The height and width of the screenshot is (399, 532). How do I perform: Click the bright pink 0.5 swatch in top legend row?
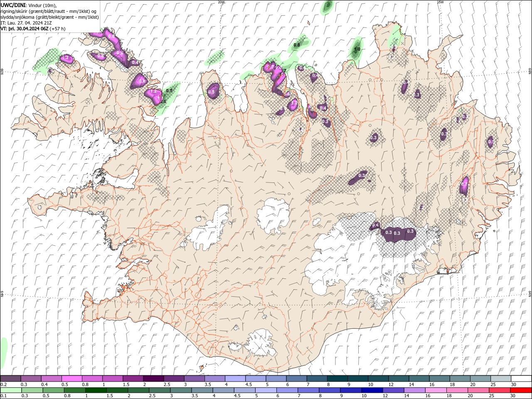click(71, 379)
